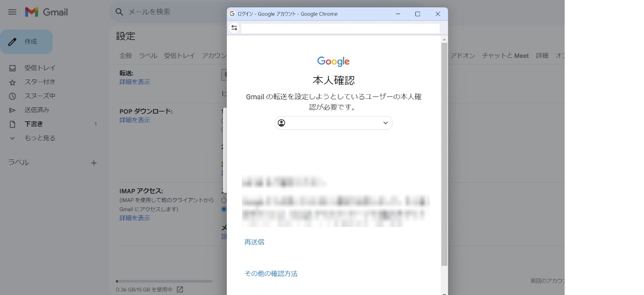Maximize the Google login popup window
Screen dimensions: 644x295
(418, 14)
